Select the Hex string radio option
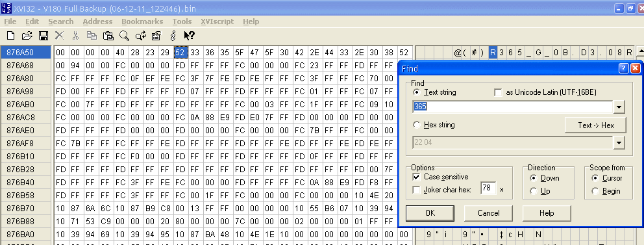This screenshot has height=245, width=644. pos(417,125)
